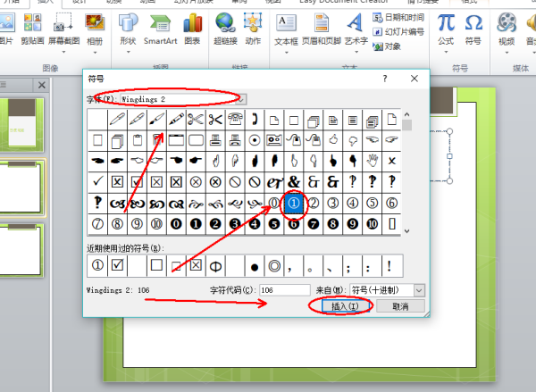Insert 日期和时间 date and time
The image size is (536, 392).
click(x=398, y=18)
